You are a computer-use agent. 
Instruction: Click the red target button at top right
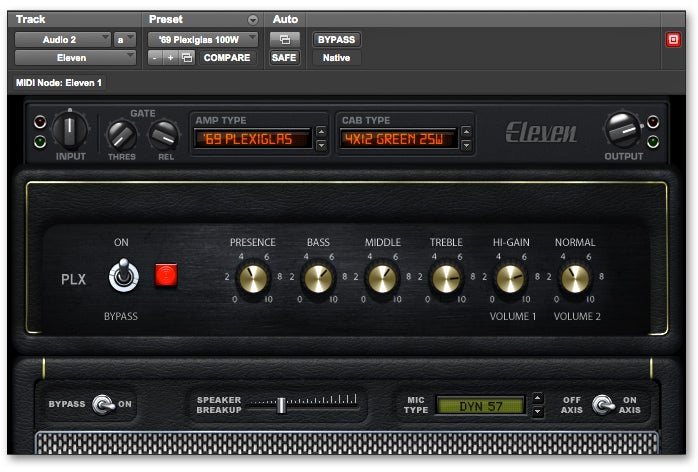pyautogui.click(x=673, y=40)
